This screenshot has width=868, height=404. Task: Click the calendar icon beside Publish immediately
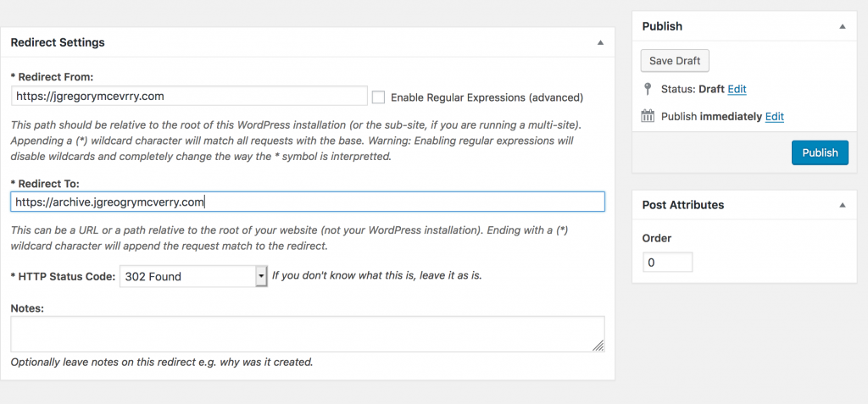tap(647, 116)
